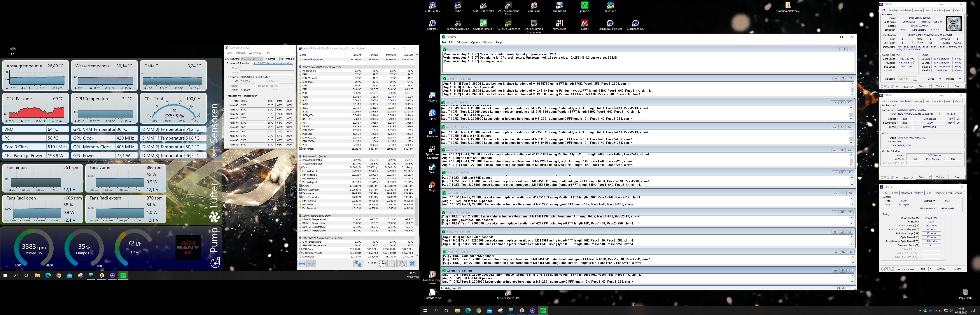Open Tools dropdown arrow in CPU-Z Mainboard window
Viewport: 980px width, 315px height.
(930, 177)
